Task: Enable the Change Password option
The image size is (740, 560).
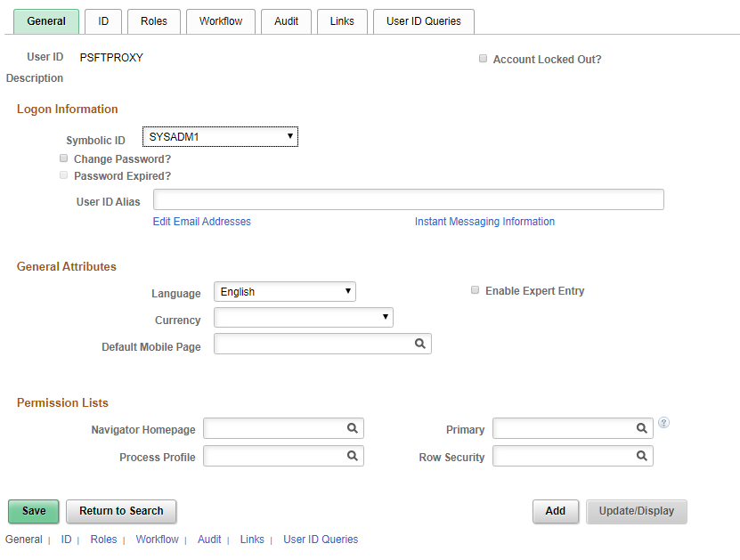Action: point(63,158)
